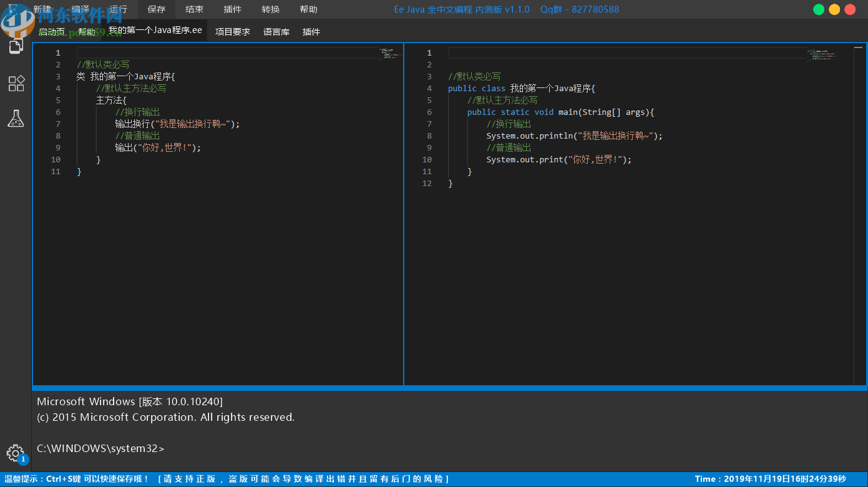Open the settings gear icon at bottom left
Screen dimensions: 868x487
point(15,453)
